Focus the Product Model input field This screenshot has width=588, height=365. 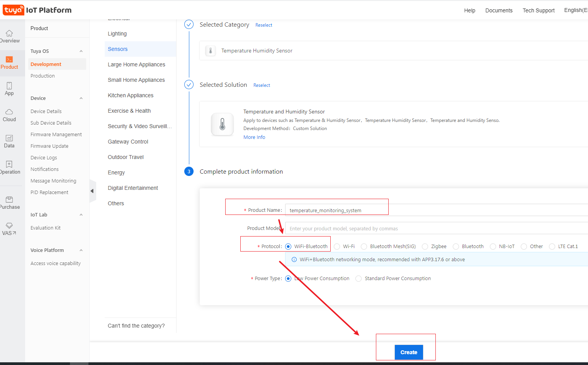click(x=437, y=228)
